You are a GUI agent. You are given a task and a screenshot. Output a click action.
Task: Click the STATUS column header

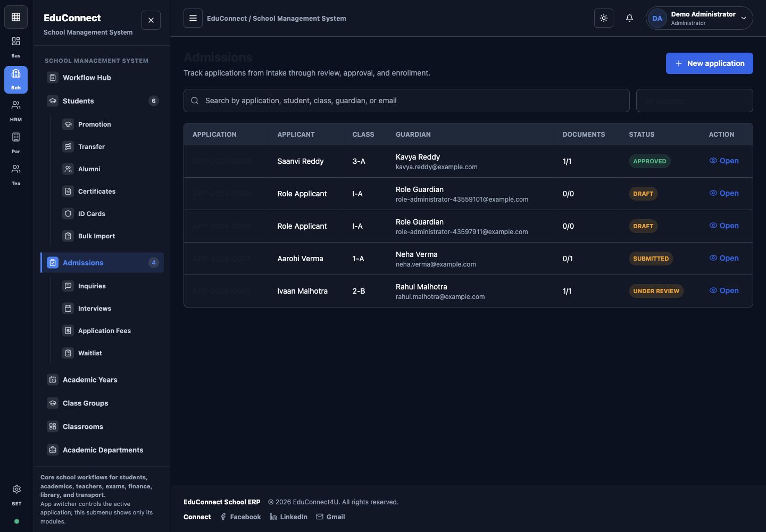point(642,135)
